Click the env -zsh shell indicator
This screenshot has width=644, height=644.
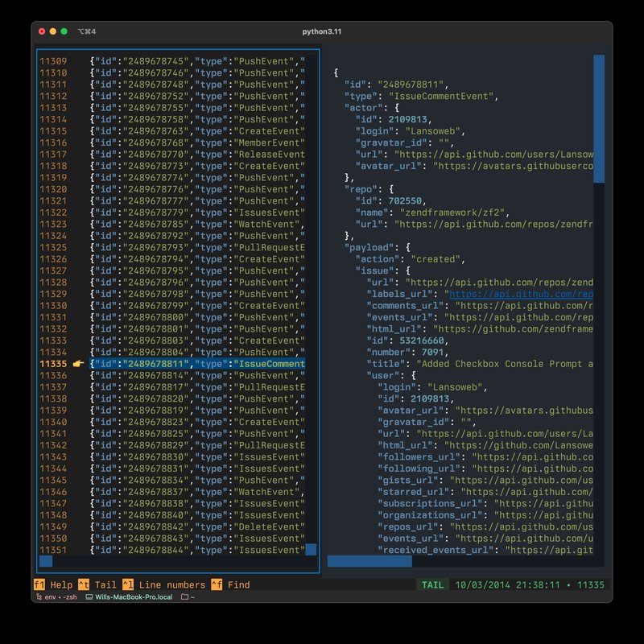(x=59, y=597)
